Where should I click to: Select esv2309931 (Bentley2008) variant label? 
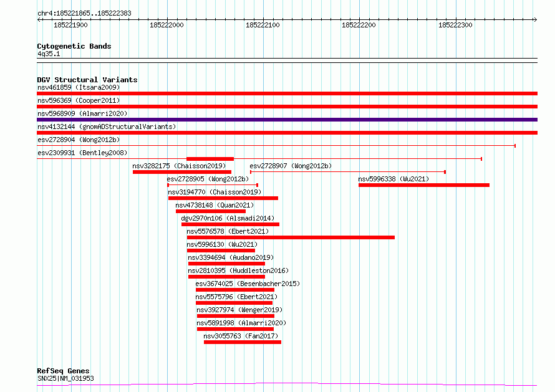[x=82, y=153]
